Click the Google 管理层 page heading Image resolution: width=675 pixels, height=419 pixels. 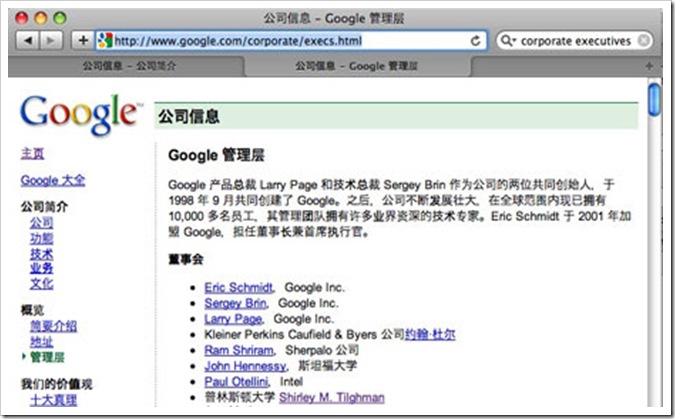point(216,155)
